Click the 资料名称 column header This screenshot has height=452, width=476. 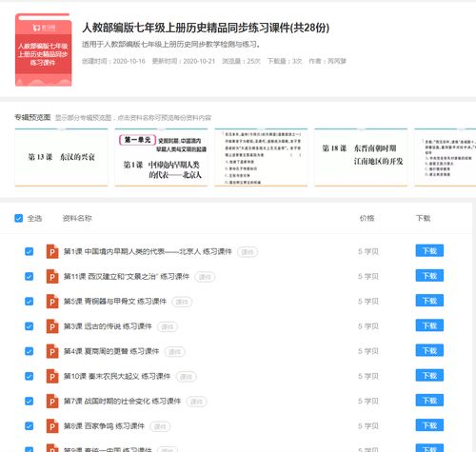click(x=77, y=218)
